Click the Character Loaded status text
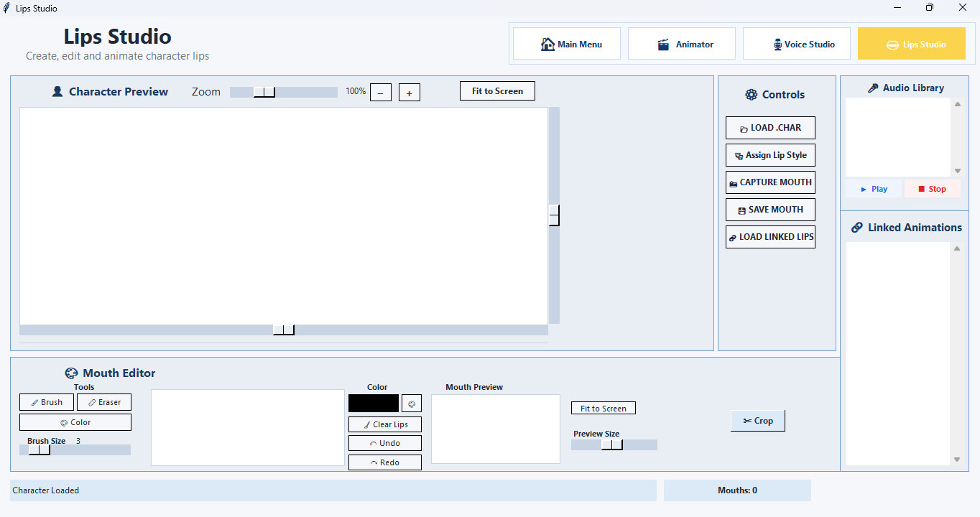This screenshot has width=980, height=517. point(46,490)
